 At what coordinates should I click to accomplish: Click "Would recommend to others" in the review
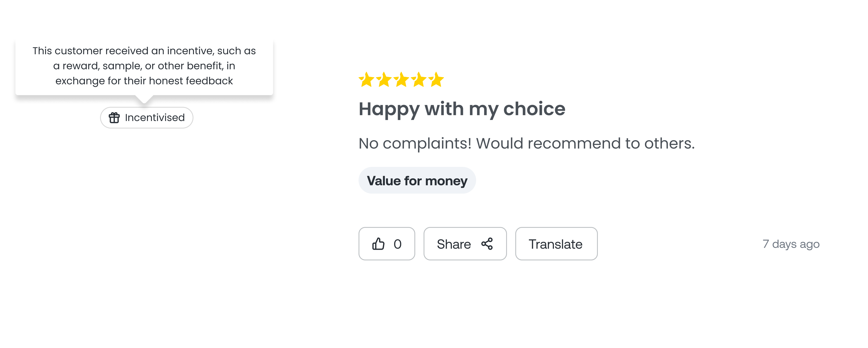pyautogui.click(x=585, y=143)
